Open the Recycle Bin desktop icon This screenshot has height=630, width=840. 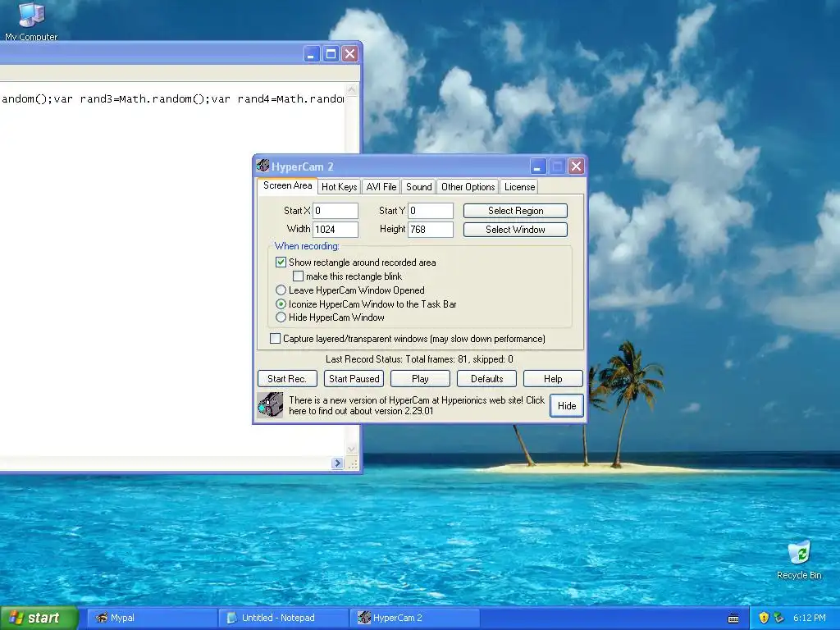799,559
